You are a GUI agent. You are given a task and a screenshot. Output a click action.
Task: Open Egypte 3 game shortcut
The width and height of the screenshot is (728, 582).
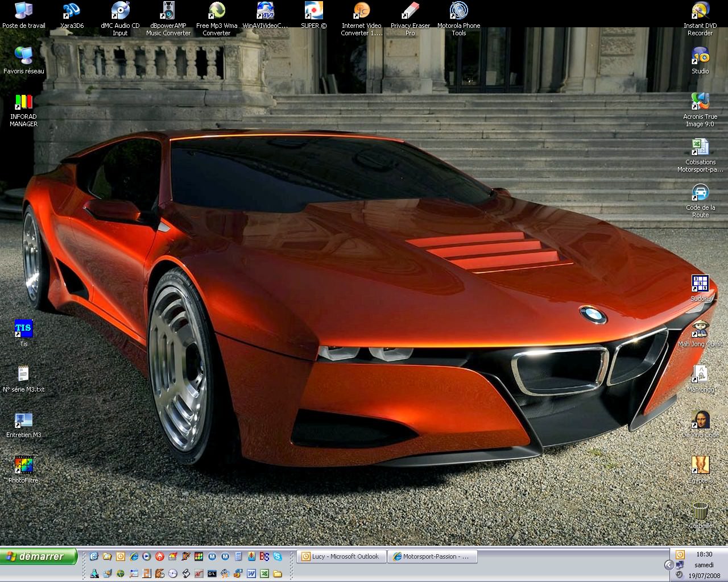[x=700, y=470]
